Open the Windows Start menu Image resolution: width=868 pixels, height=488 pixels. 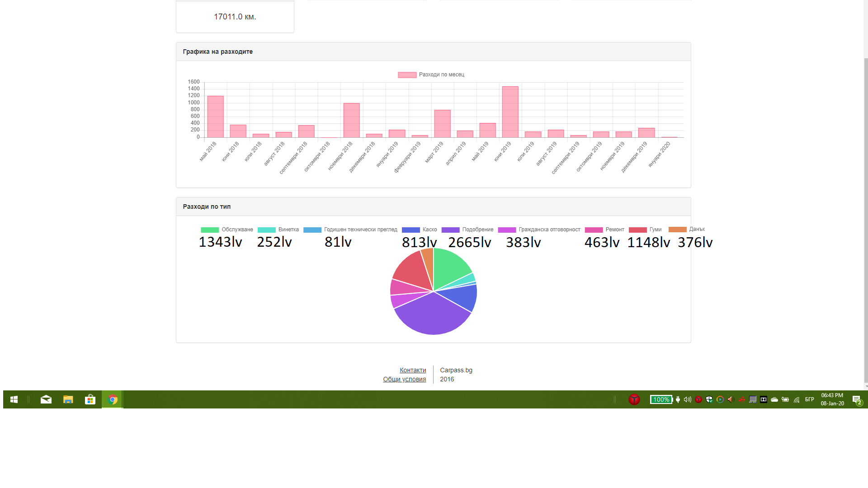point(14,399)
